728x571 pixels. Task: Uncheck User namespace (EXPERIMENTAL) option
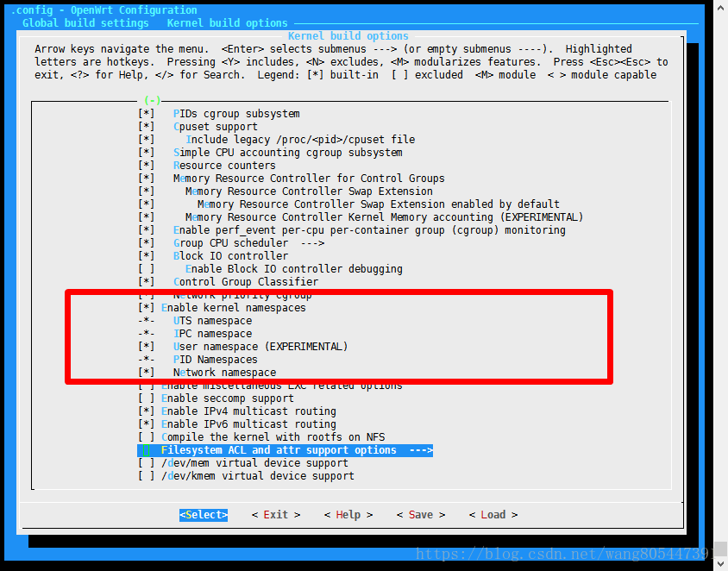pos(147,347)
